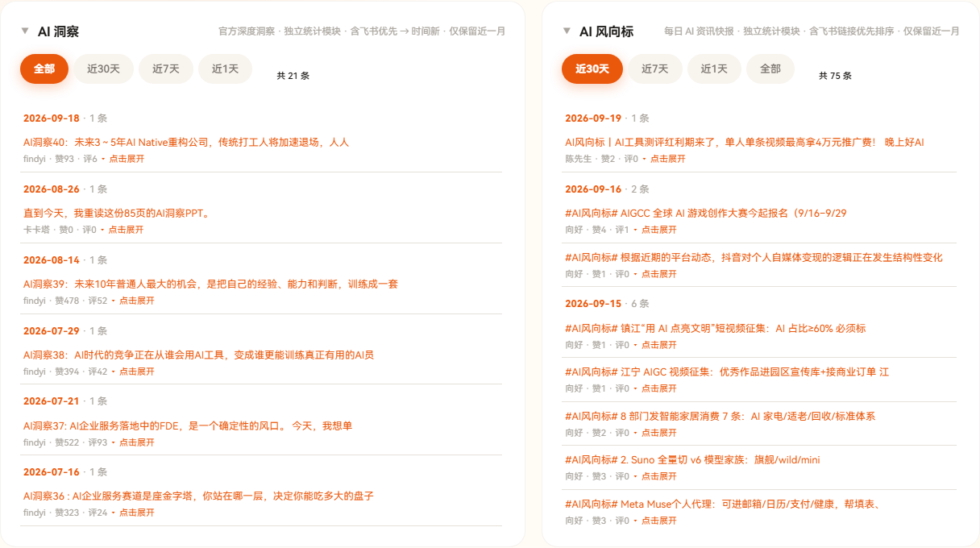Expand 点击展开 under 江宁 AIGC post

click(659, 388)
